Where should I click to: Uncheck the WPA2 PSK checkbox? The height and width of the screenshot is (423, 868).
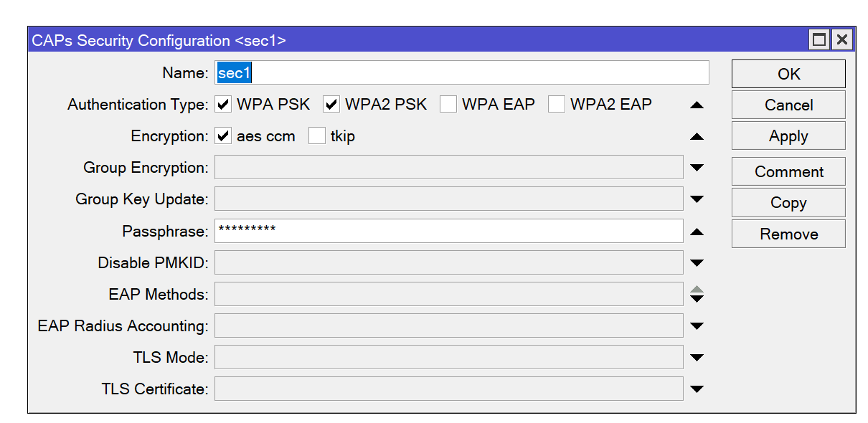tap(331, 105)
